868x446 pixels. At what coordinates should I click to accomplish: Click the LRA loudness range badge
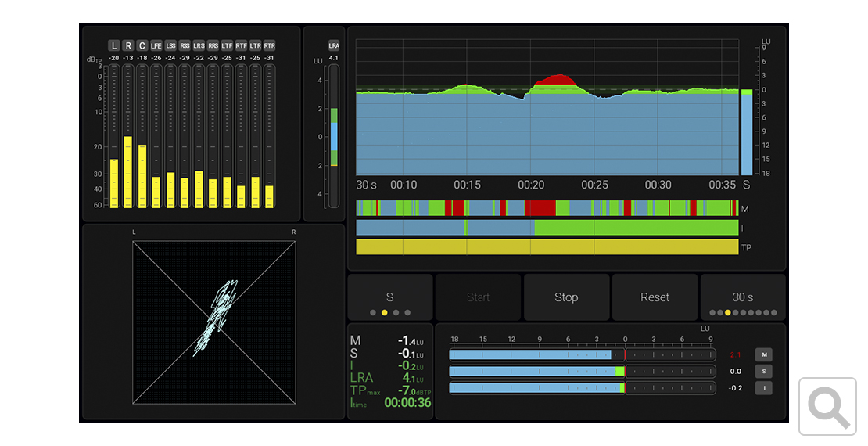(x=334, y=45)
